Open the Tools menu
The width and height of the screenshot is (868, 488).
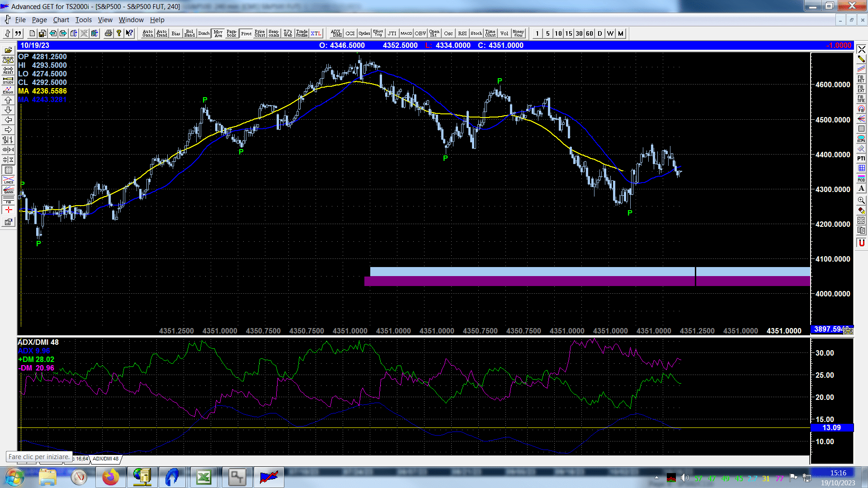(83, 20)
